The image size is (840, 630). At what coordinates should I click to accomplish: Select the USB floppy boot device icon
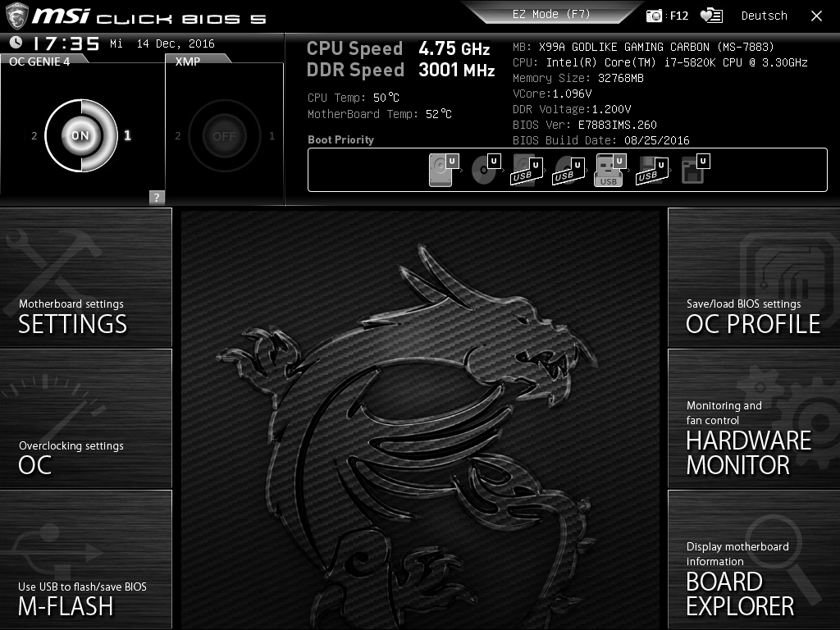point(652,170)
